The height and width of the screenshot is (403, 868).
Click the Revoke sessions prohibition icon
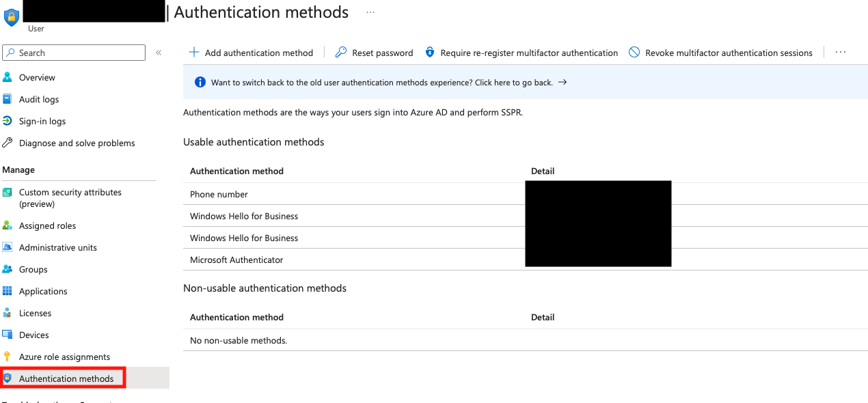click(x=634, y=53)
